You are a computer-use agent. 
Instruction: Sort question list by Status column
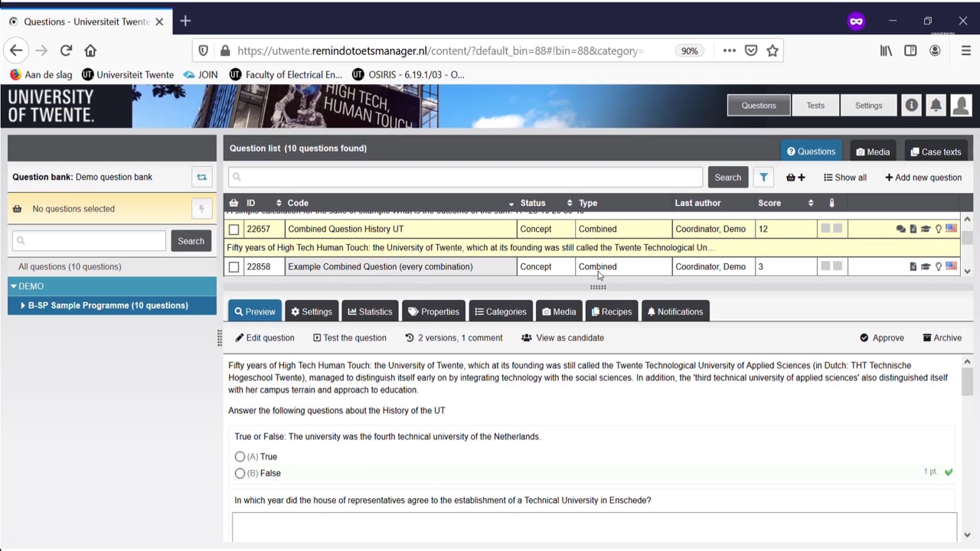point(569,203)
